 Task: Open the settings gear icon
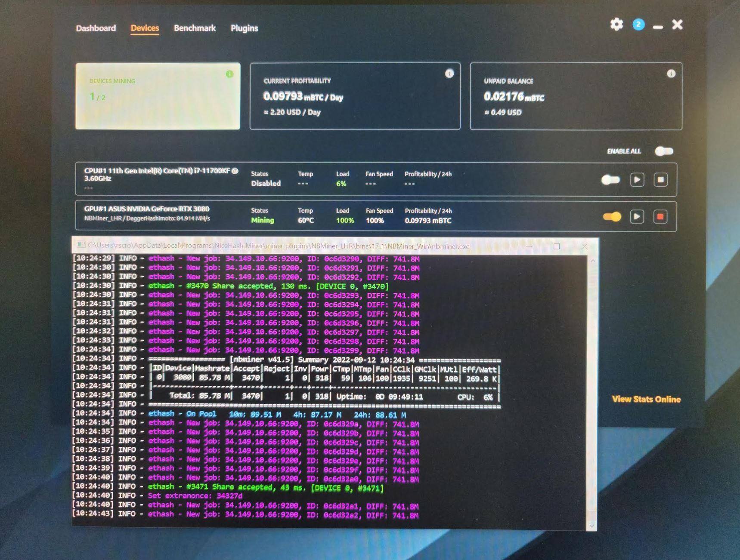(616, 25)
